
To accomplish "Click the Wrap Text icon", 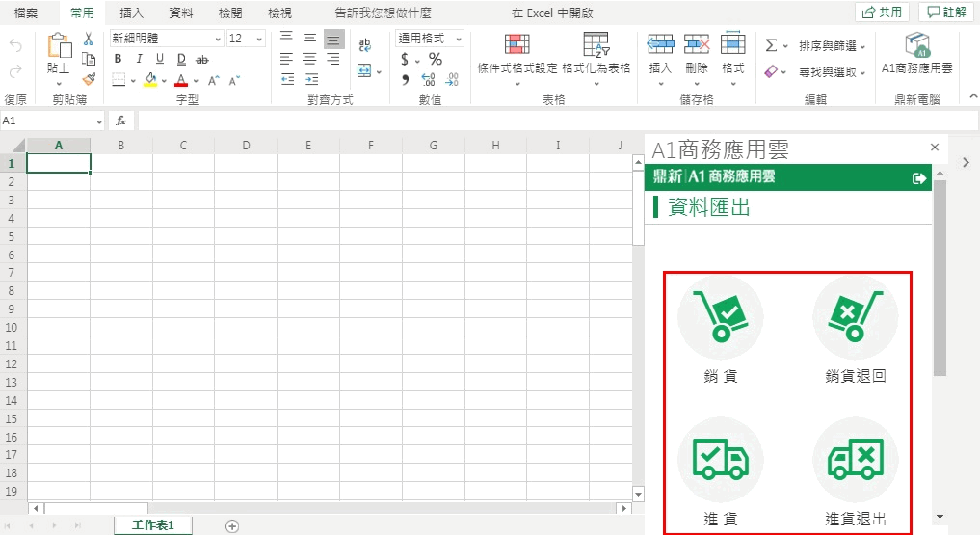I will click(x=365, y=44).
